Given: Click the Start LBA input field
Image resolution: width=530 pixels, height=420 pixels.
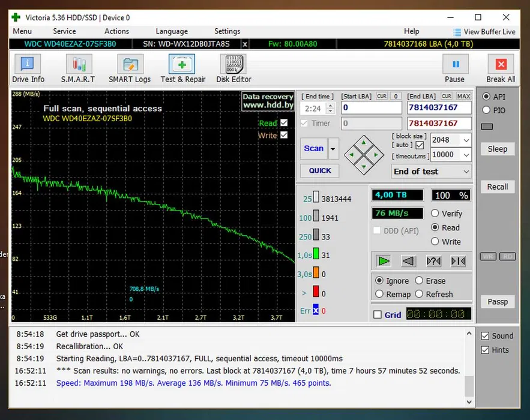Looking at the screenshot, I should pos(371,108).
